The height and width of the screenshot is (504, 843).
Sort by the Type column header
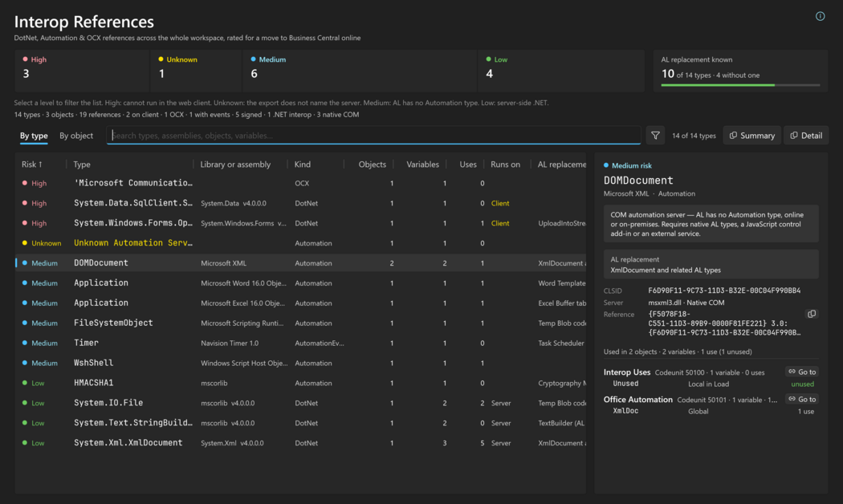click(82, 165)
